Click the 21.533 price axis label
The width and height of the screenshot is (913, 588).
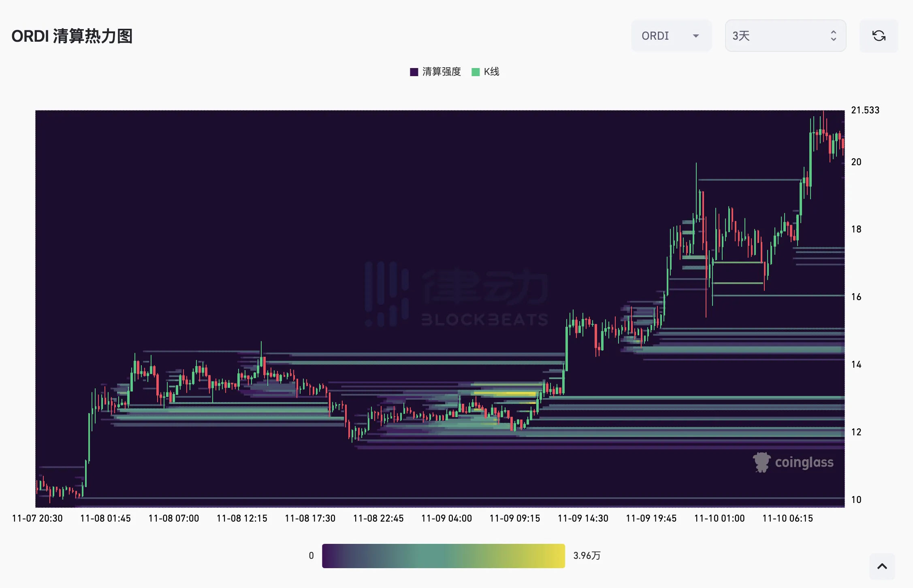865,110
